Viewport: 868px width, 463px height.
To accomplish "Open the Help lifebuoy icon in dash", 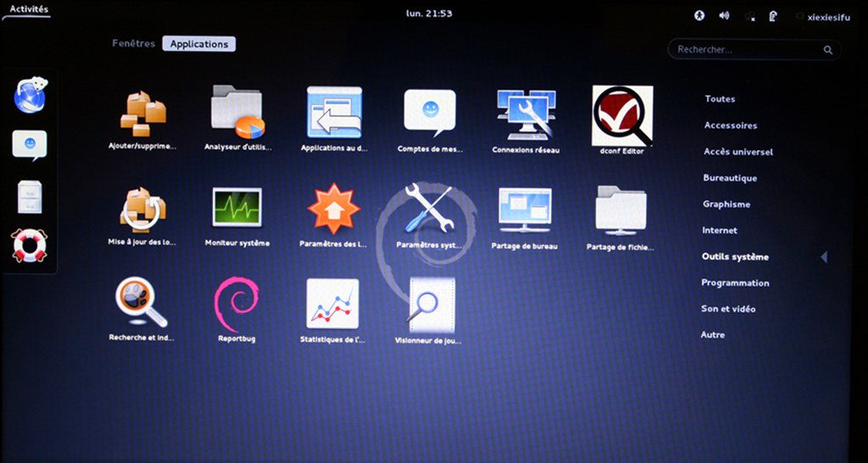I will pos(30,245).
